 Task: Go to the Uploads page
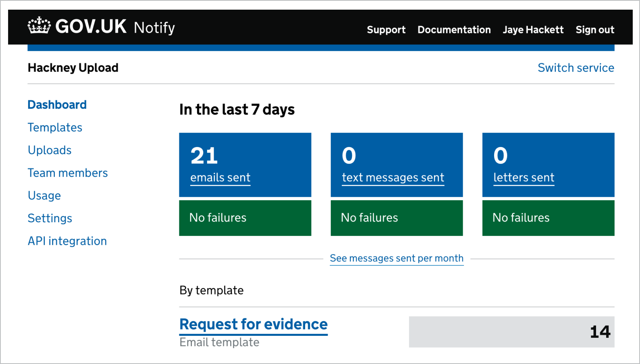tap(50, 150)
